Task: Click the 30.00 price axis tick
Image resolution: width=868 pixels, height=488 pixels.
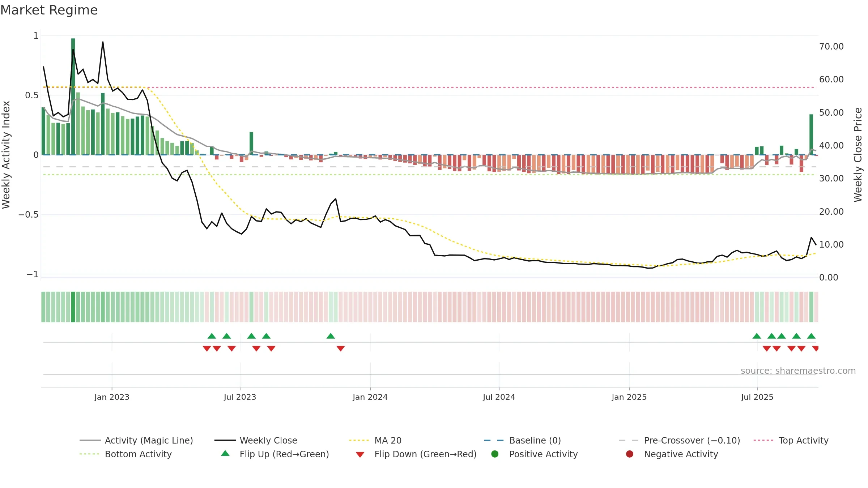Action: (x=831, y=178)
